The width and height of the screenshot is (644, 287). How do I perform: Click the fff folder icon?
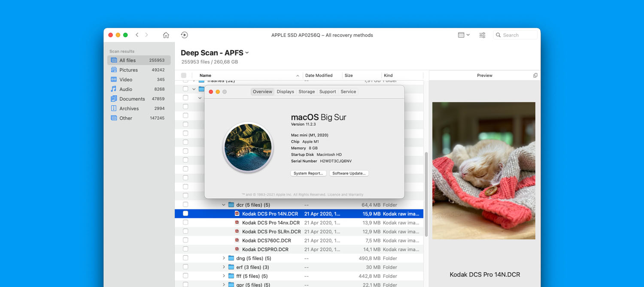tap(231, 276)
